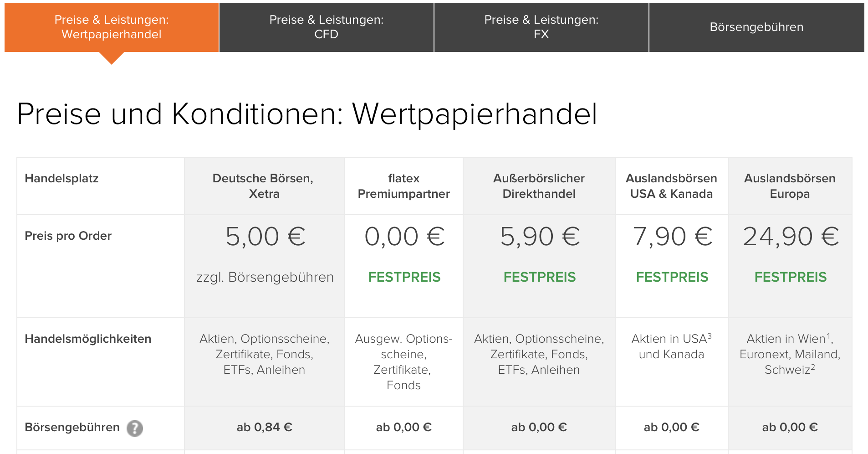Click the flatex Premiumpartner column header

404,186
